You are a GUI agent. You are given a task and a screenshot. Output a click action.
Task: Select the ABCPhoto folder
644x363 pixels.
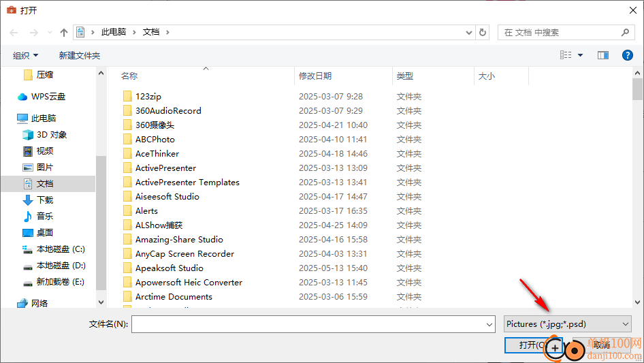[155, 140]
